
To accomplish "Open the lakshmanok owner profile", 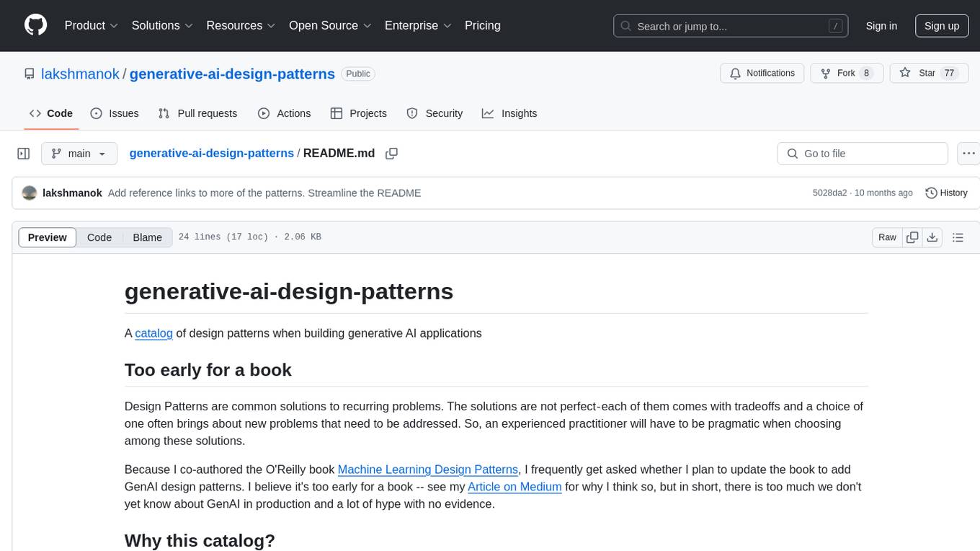I will point(80,74).
